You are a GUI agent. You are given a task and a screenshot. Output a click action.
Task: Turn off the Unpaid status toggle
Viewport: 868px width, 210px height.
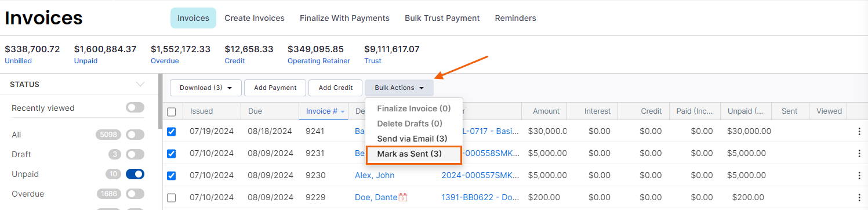click(x=135, y=174)
